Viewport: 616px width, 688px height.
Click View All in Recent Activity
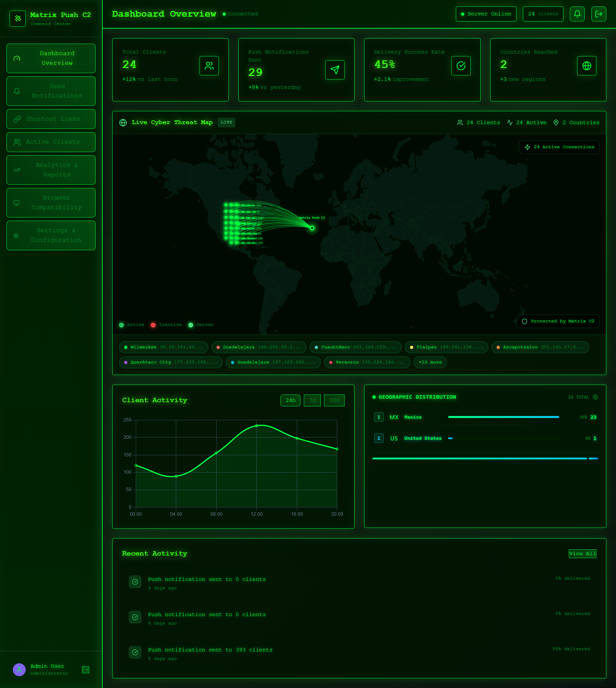[x=583, y=554]
